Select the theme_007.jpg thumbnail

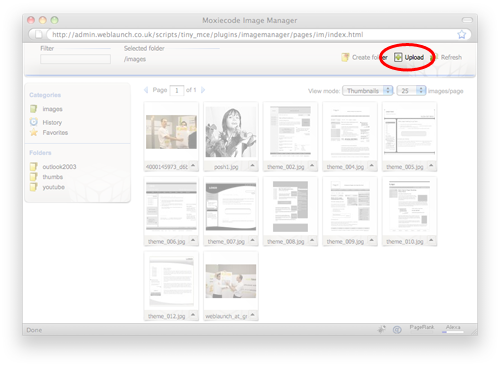pyautogui.click(x=231, y=207)
